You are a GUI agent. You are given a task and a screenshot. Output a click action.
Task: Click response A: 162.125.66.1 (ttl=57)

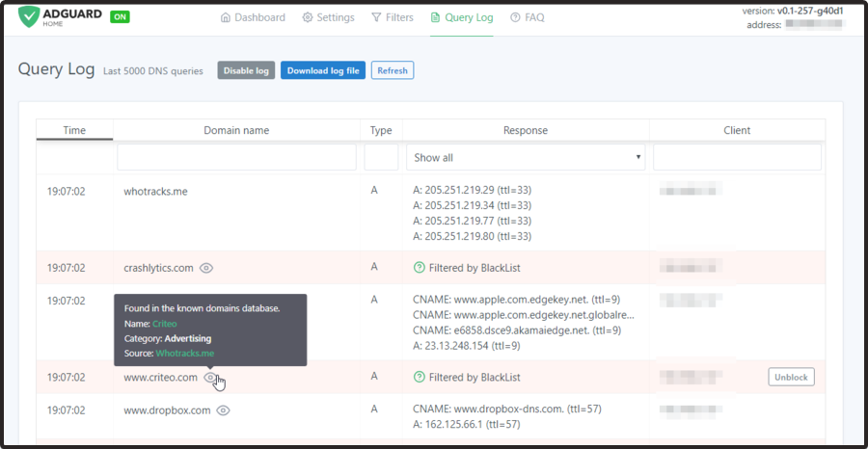coord(467,425)
